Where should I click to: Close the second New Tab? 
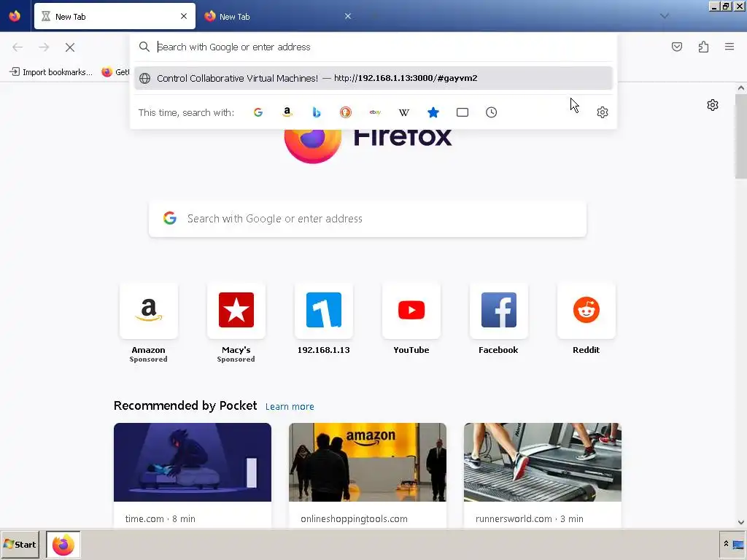pyautogui.click(x=348, y=16)
